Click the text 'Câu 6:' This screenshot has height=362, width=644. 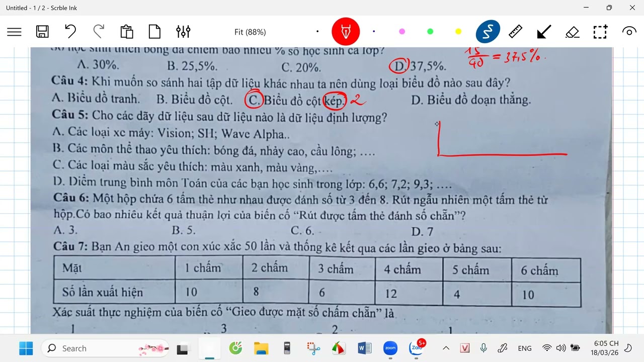click(x=72, y=198)
